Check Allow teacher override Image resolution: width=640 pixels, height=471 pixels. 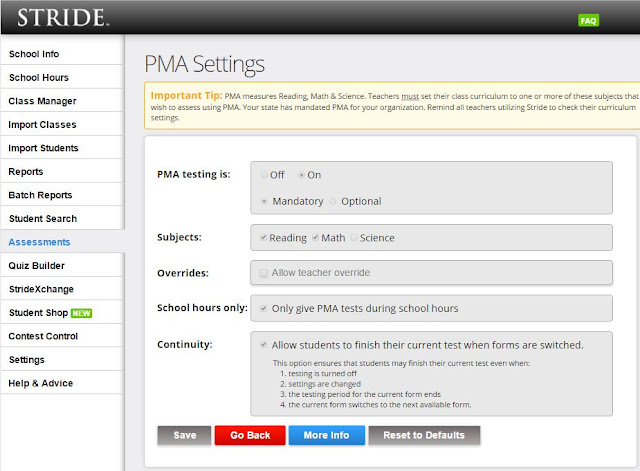pos(264,273)
